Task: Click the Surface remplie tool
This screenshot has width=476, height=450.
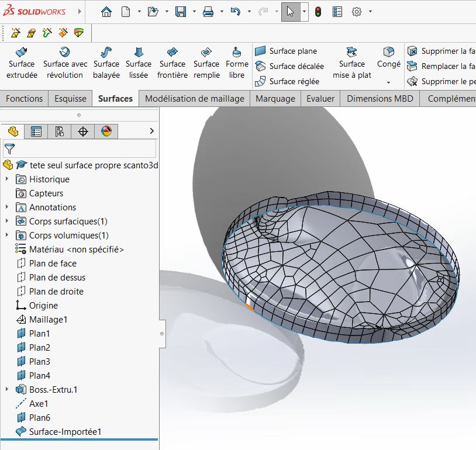Action: [x=206, y=63]
